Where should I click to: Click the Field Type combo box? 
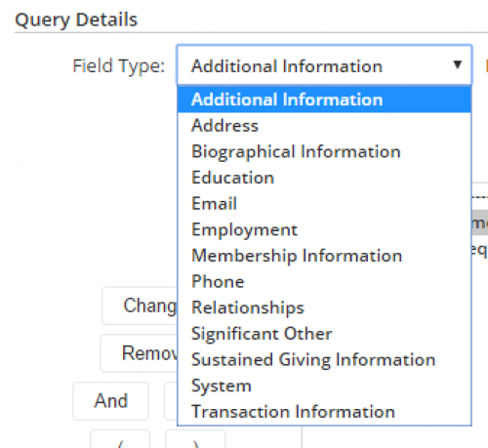pyautogui.click(x=324, y=65)
